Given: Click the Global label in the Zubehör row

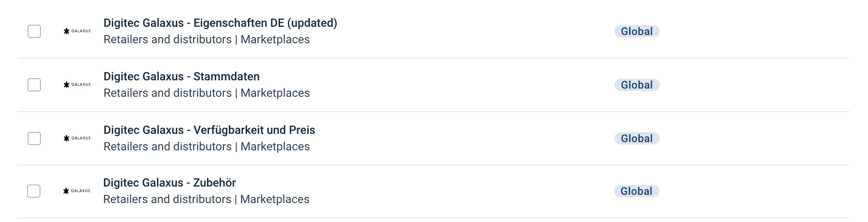Looking at the screenshot, I should pos(636,191).
